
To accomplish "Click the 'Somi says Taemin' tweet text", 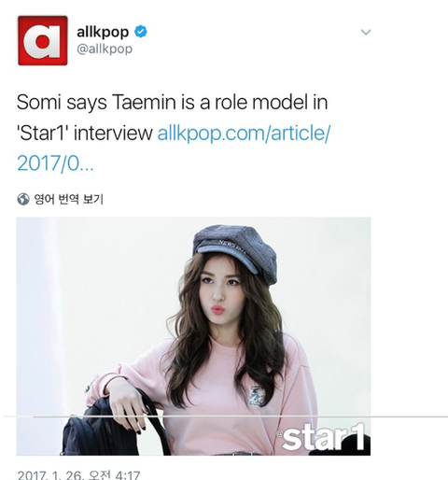I will pos(173,103).
